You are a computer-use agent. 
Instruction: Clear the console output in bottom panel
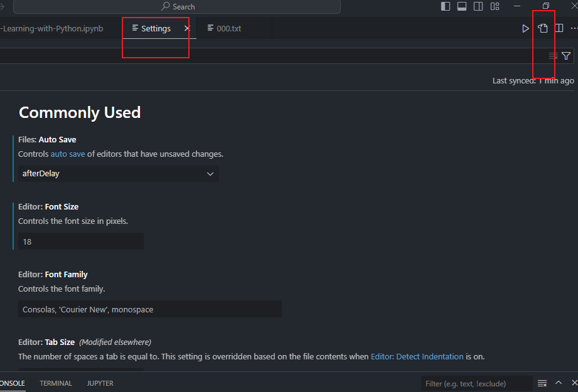coord(542,383)
